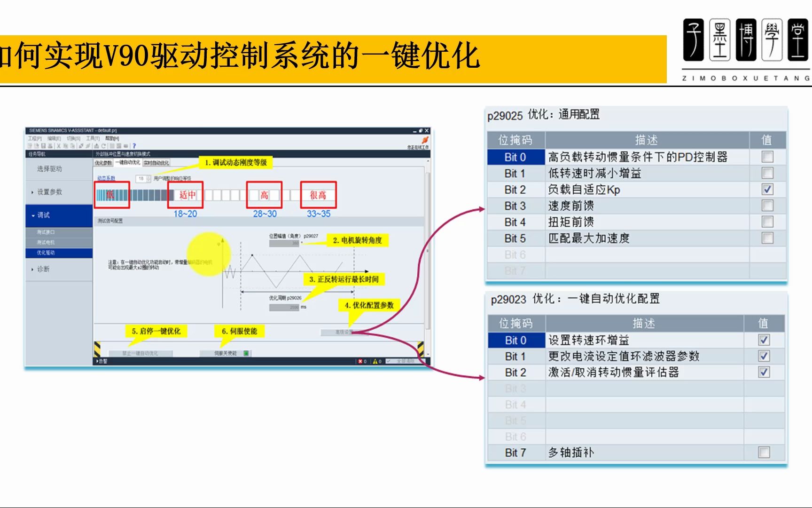Image resolution: width=812 pixels, height=508 pixels.
Task: Collapse the 调试 navigation section
Action: (x=59, y=215)
